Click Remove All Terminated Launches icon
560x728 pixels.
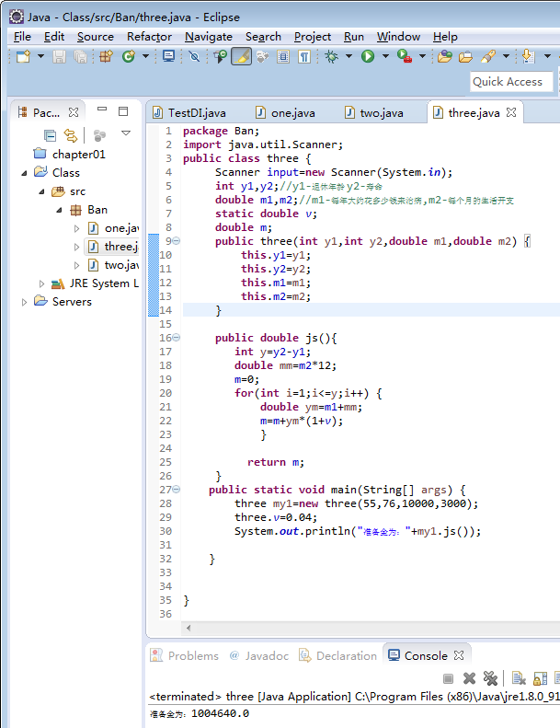point(490,678)
